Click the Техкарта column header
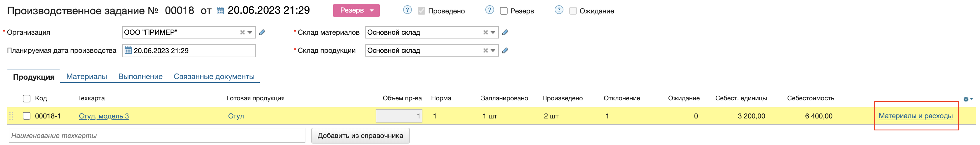Viewport: 980px width, 145px height. click(x=91, y=98)
